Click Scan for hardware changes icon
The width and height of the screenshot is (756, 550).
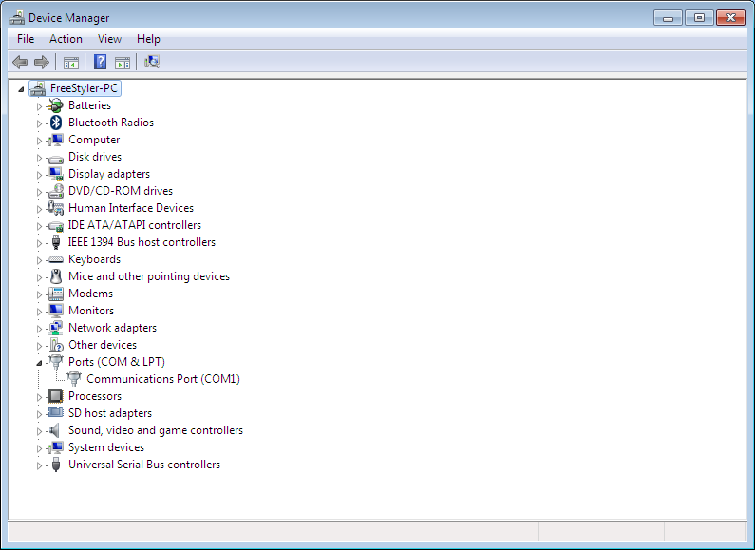(152, 62)
